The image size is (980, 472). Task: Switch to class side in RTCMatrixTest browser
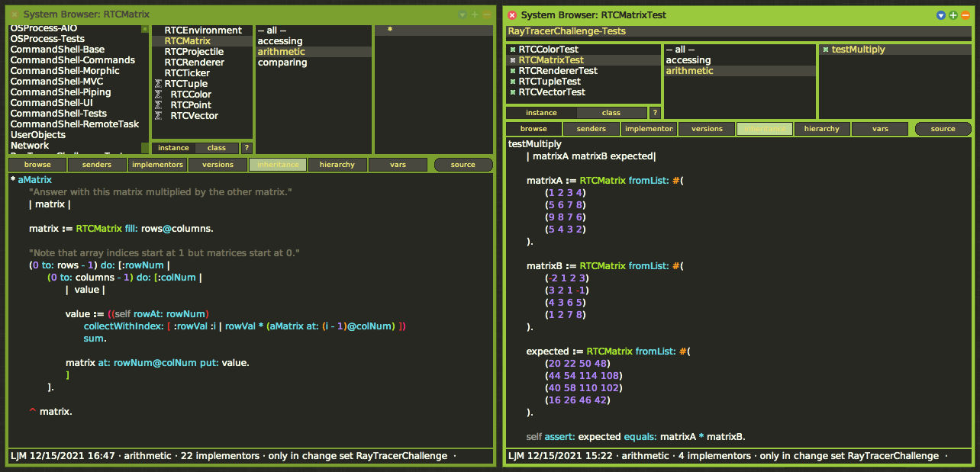pos(611,113)
